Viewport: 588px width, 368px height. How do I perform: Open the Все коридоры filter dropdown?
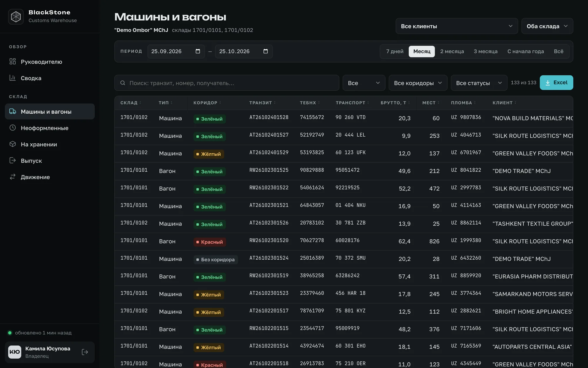point(418,83)
